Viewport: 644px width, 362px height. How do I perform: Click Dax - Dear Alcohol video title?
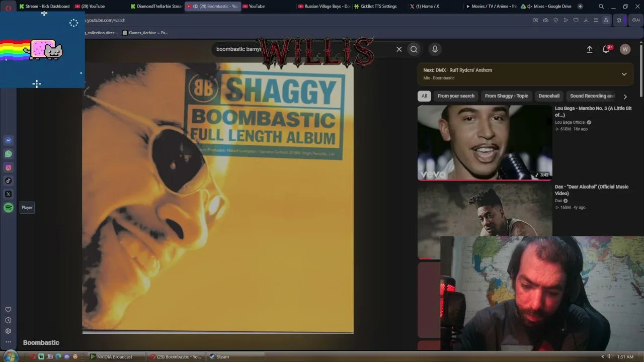click(592, 190)
